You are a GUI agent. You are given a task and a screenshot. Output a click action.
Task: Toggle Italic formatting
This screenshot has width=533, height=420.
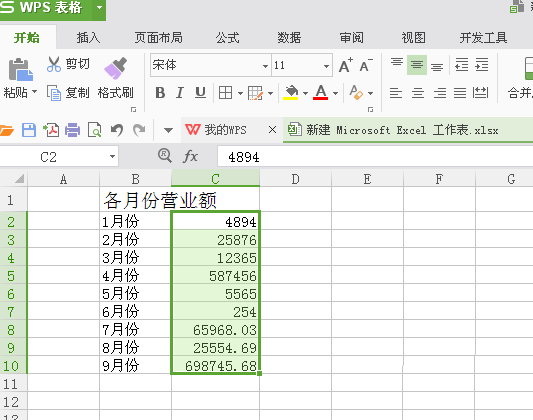pos(180,93)
